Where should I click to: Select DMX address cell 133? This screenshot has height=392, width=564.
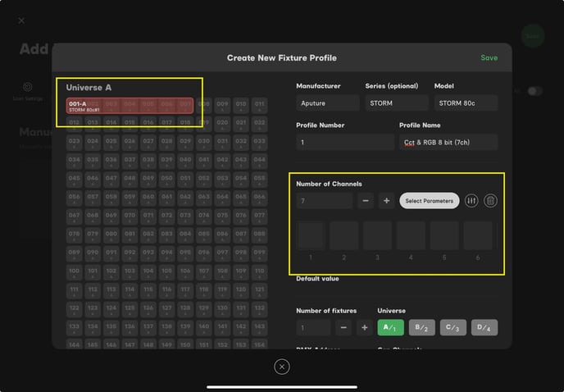74,328
